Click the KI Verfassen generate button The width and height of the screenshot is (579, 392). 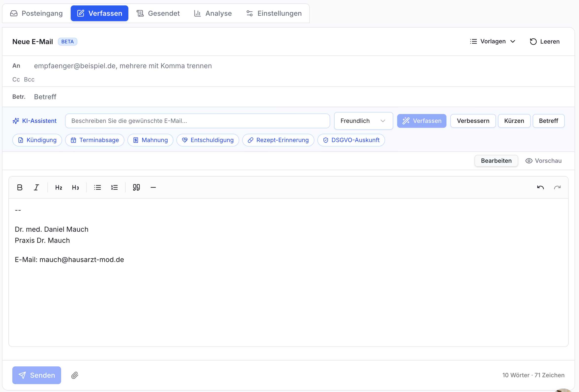(x=422, y=121)
